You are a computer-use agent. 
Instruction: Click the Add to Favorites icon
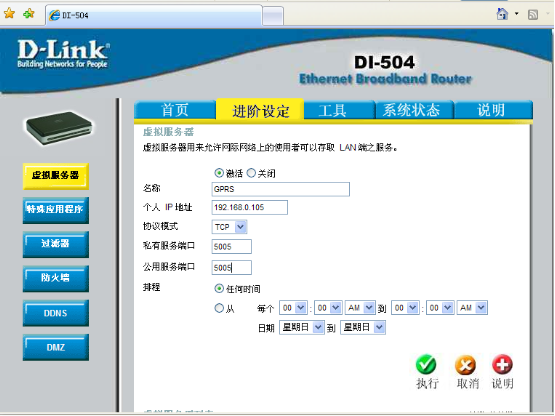point(29,13)
